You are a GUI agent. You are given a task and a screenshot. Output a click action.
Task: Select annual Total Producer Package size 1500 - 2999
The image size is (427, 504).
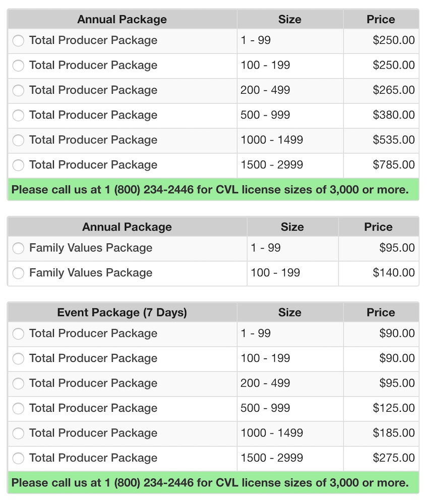18,165
